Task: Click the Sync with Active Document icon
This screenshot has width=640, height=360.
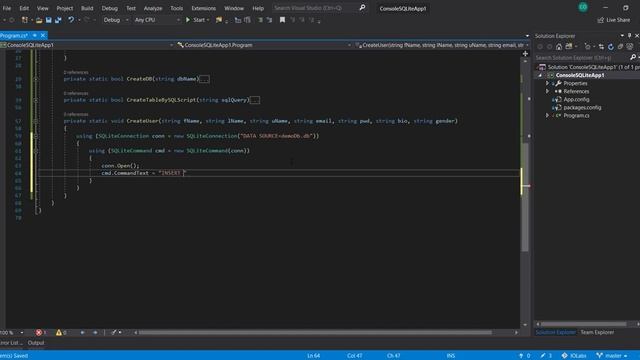Action: pos(601,47)
